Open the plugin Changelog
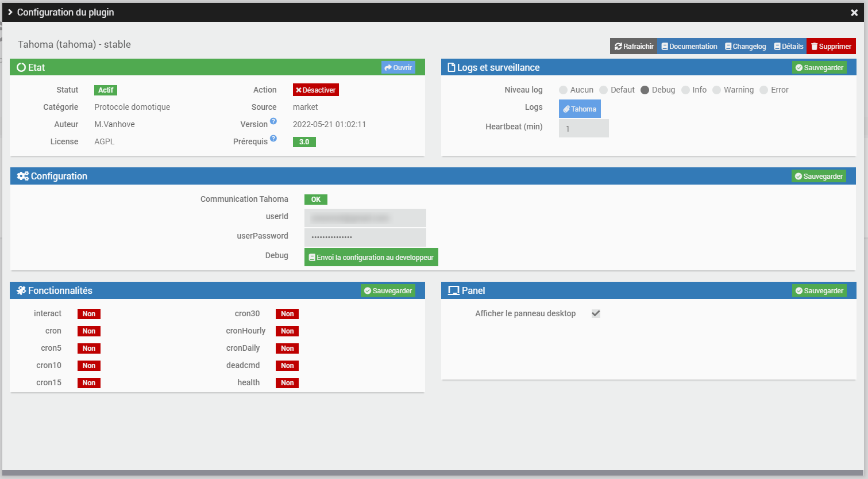 pyautogui.click(x=746, y=46)
